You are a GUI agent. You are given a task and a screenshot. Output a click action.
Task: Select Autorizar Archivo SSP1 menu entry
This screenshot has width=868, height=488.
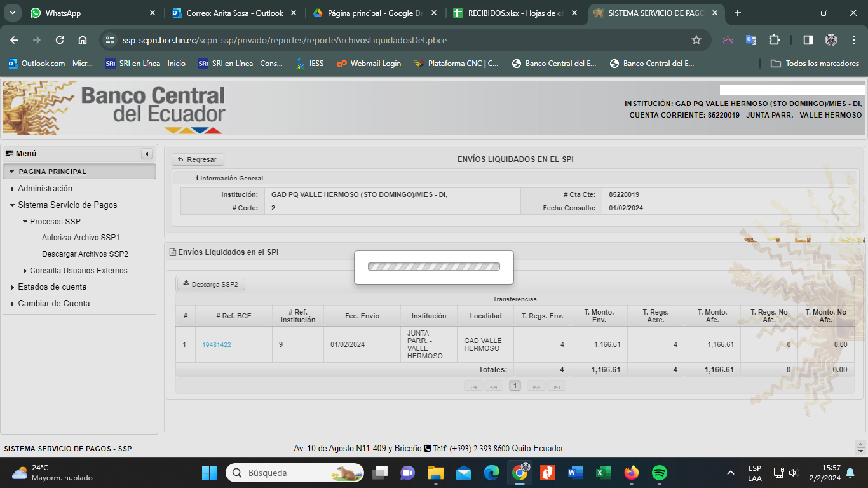pos(81,238)
